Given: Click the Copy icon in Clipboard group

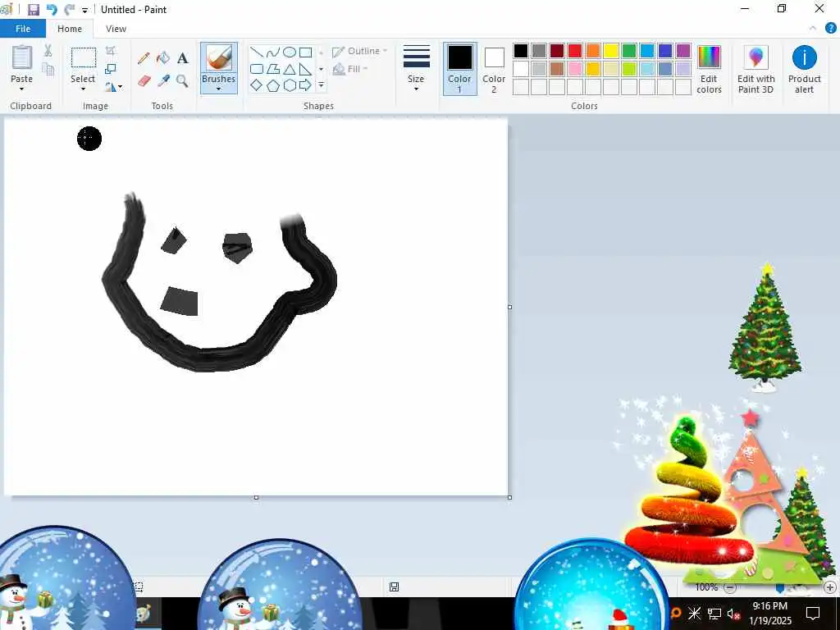Looking at the screenshot, I should click(48, 69).
